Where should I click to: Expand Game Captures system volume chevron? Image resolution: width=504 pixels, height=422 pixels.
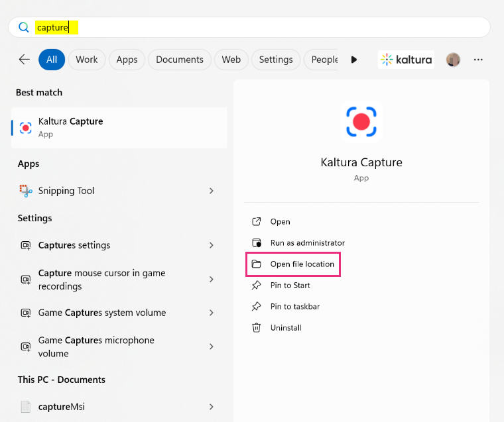(211, 313)
